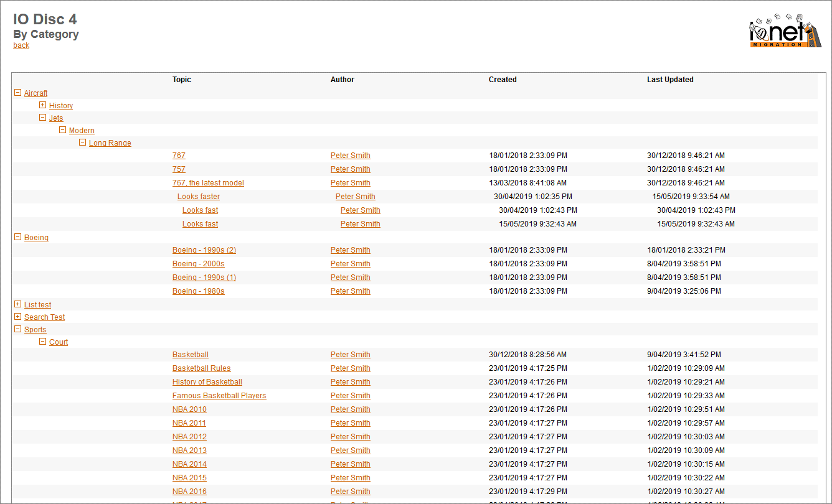Expand the Search Test category

(x=17, y=317)
